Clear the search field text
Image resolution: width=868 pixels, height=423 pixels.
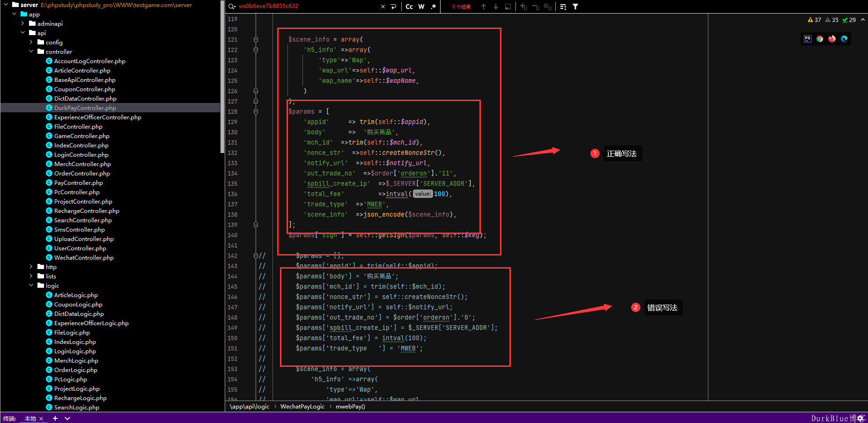click(x=383, y=7)
